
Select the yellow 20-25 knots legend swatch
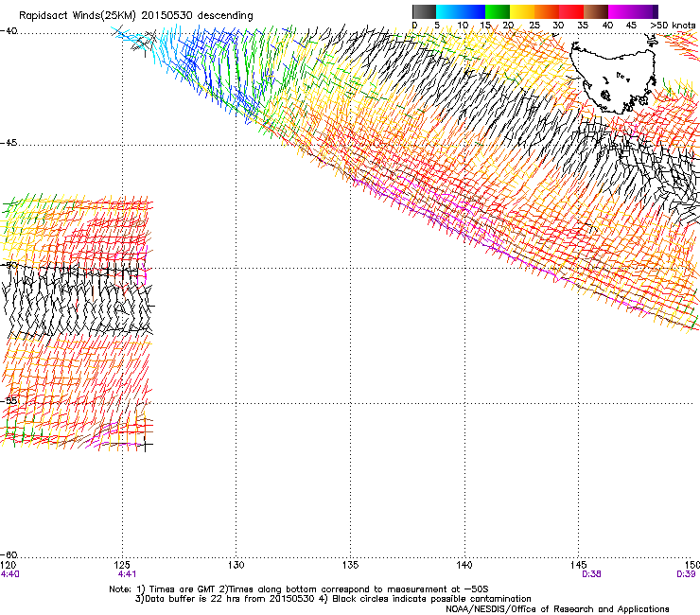522,11
